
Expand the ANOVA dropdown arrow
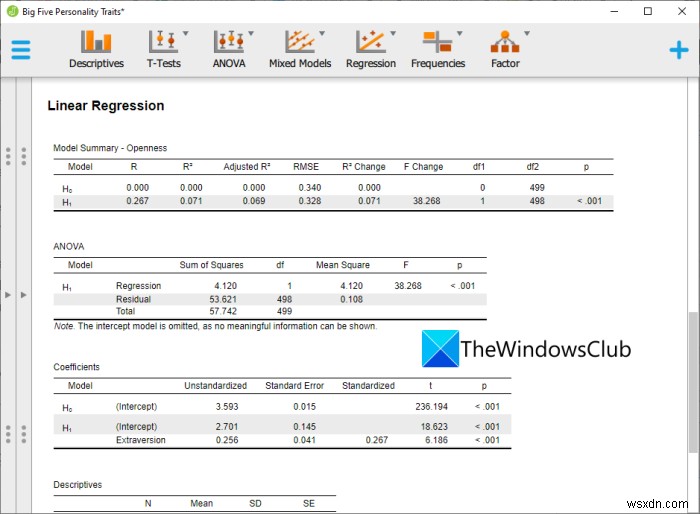(x=251, y=33)
